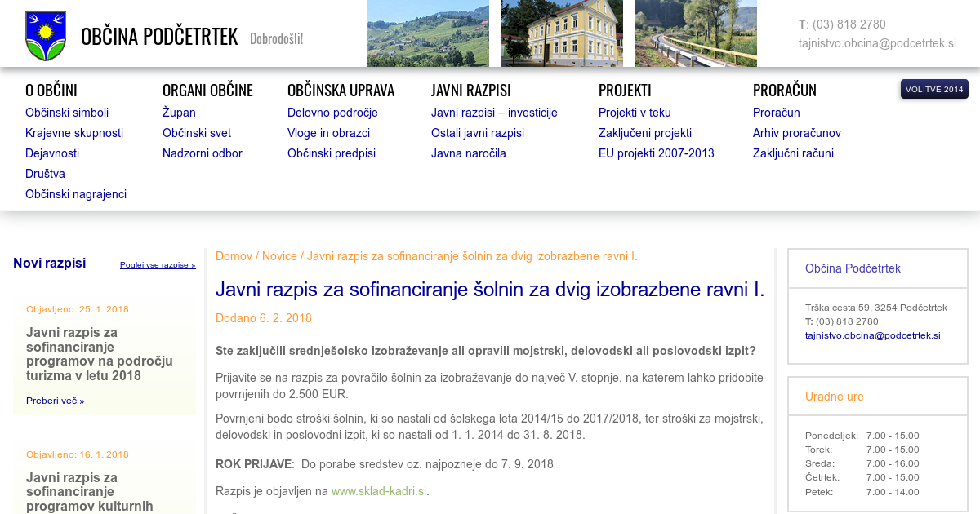The height and width of the screenshot is (514, 980).
Task: Open Javni razpisi – investicije link
Action: pyautogui.click(x=494, y=113)
